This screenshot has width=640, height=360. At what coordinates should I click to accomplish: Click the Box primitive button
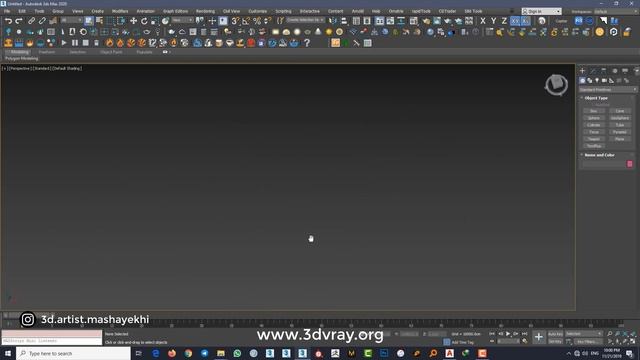coord(594,111)
